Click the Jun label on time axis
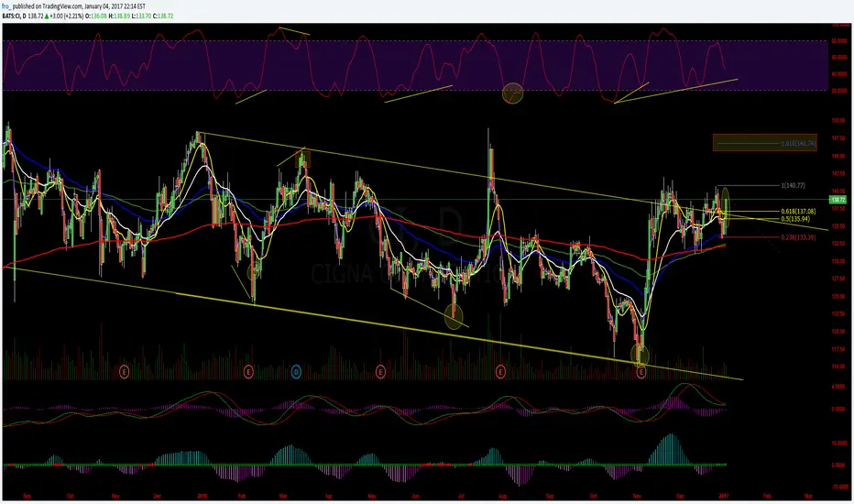854x504 pixels. click(415, 497)
